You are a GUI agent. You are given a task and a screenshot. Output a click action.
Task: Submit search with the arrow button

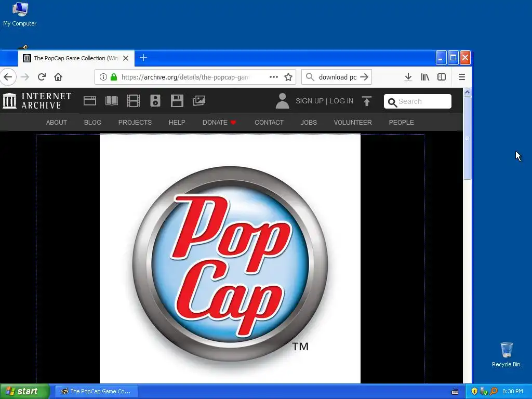tap(364, 77)
